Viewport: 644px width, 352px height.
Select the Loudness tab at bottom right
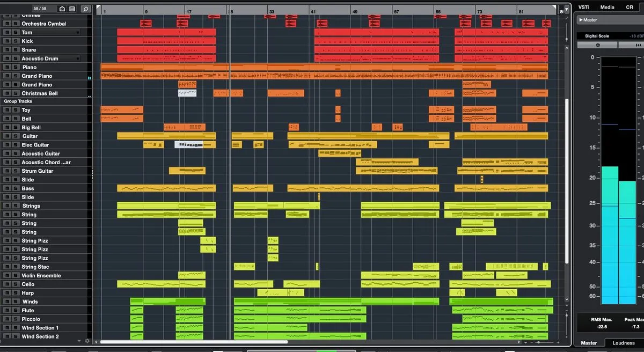click(624, 343)
